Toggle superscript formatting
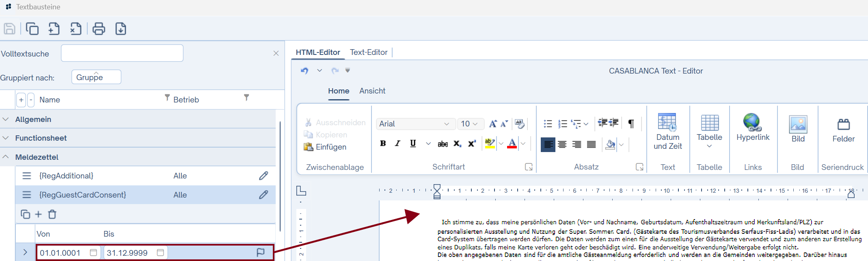 472,144
